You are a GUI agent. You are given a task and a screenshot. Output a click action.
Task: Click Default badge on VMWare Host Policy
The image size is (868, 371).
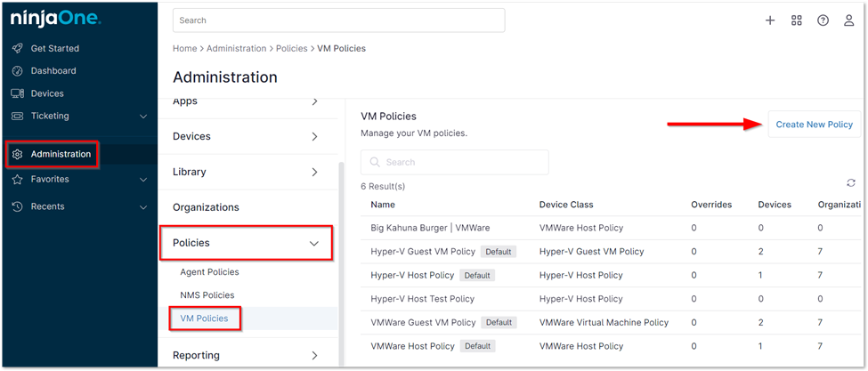click(x=477, y=346)
